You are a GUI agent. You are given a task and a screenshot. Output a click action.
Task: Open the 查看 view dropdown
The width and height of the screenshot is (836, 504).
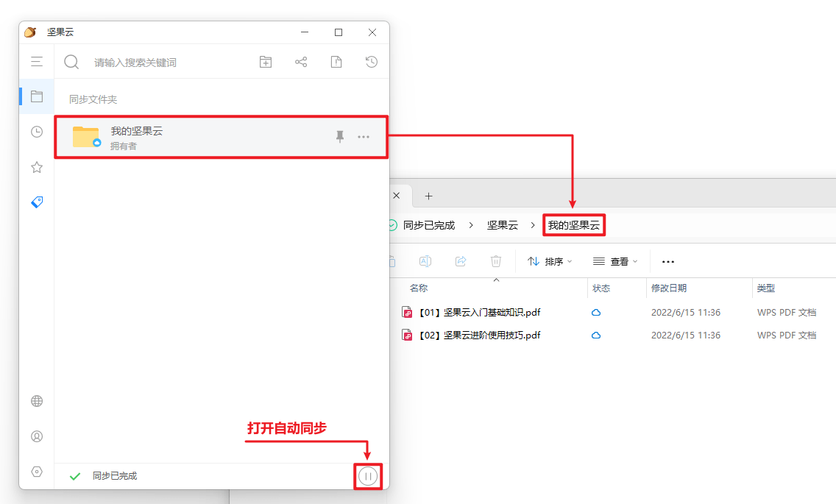point(615,261)
